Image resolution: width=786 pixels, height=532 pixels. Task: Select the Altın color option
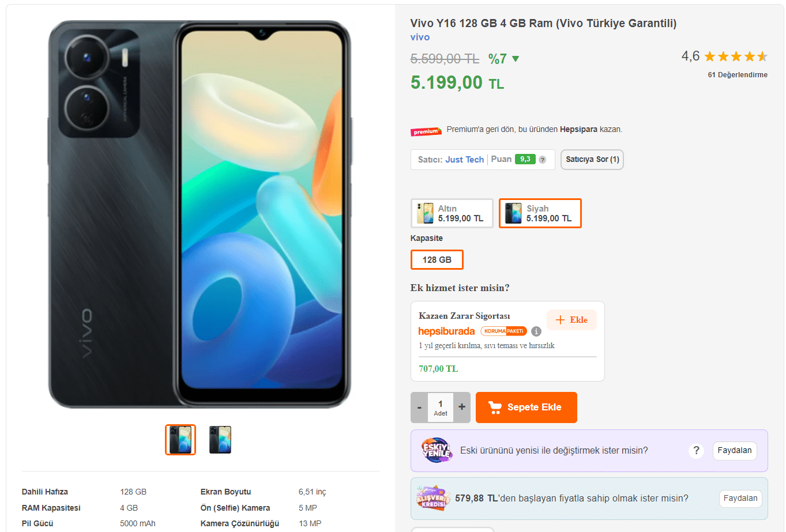pyautogui.click(x=452, y=213)
